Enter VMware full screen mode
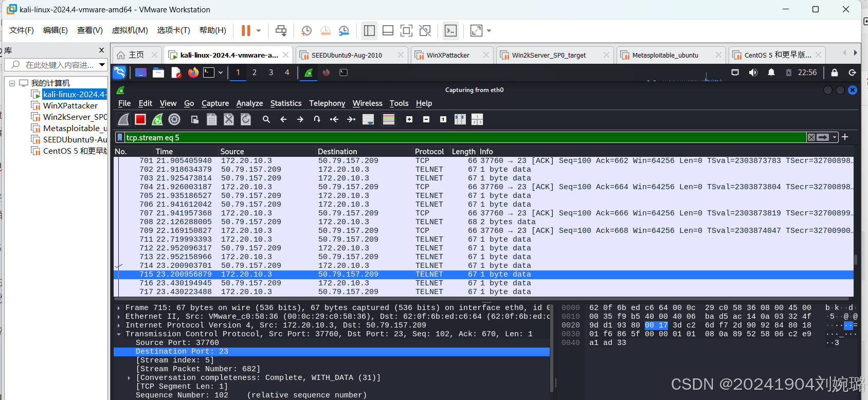The image size is (868, 400). tap(406, 31)
